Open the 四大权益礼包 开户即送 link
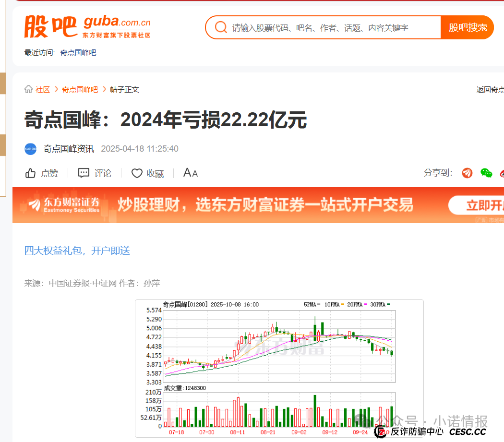Image resolution: width=504 pixels, height=442 pixels. pyautogui.click(x=77, y=251)
